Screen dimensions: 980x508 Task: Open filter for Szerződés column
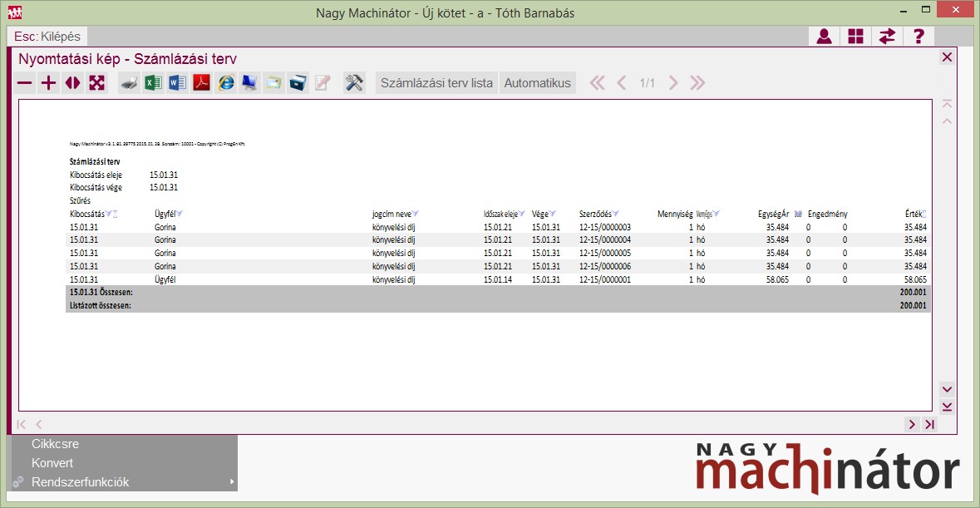pos(616,214)
